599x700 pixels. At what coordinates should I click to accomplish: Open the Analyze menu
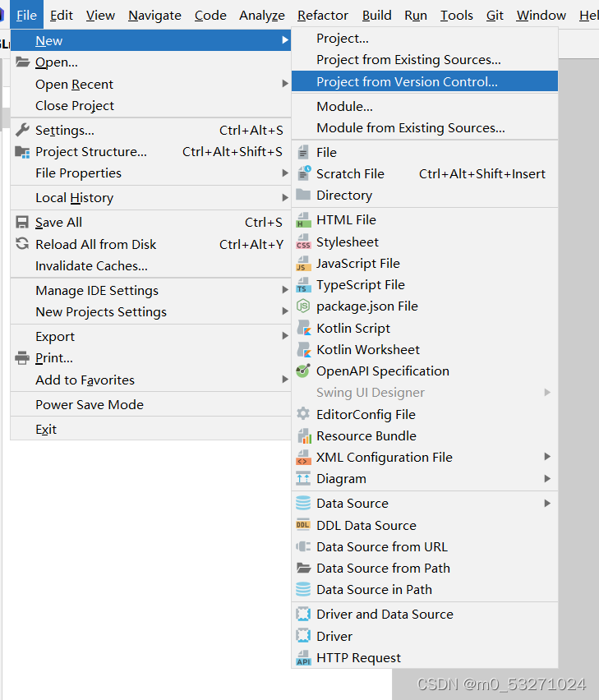(262, 15)
